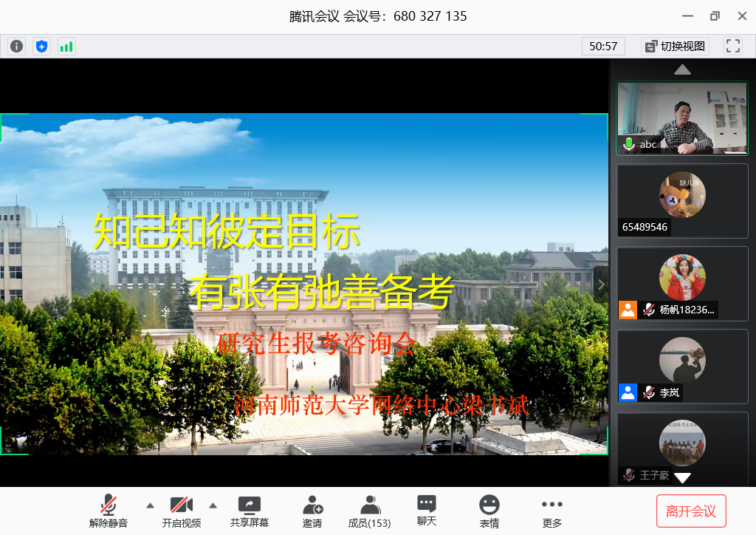Open meeting info icon
Viewport: 756px width, 535px height.
tap(16, 47)
